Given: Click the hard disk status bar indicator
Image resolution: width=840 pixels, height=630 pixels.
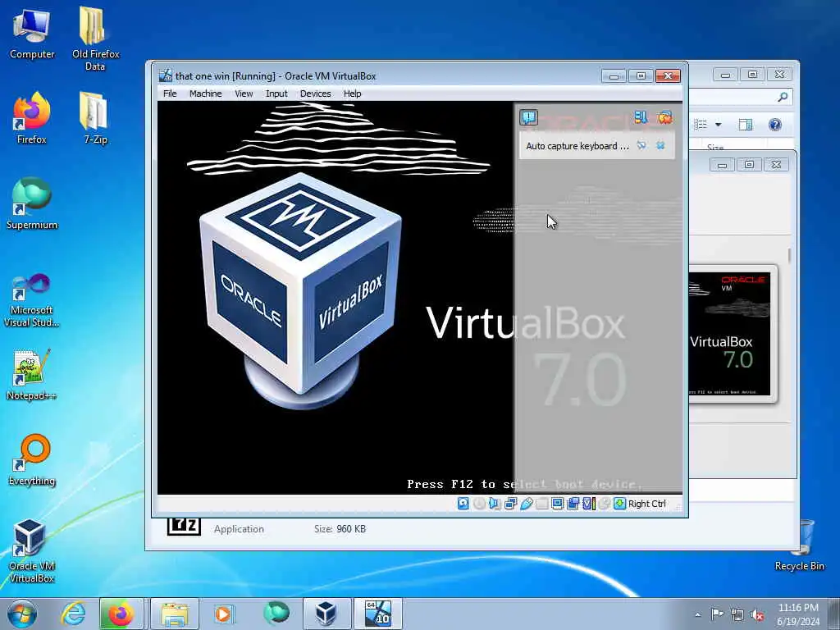Looking at the screenshot, I should point(463,504).
